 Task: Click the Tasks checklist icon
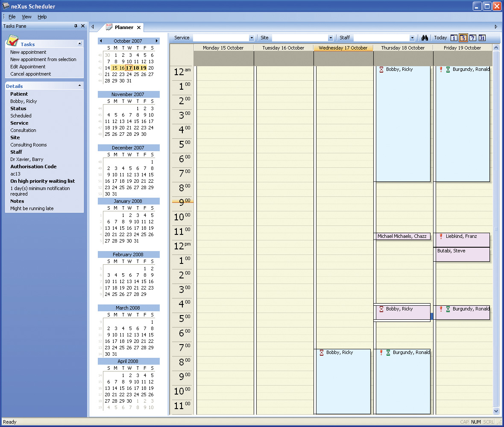click(12, 41)
